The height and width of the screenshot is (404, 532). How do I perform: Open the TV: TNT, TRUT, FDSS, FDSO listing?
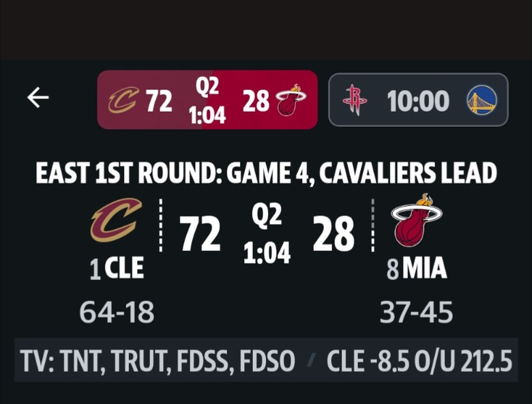pos(158,360)
